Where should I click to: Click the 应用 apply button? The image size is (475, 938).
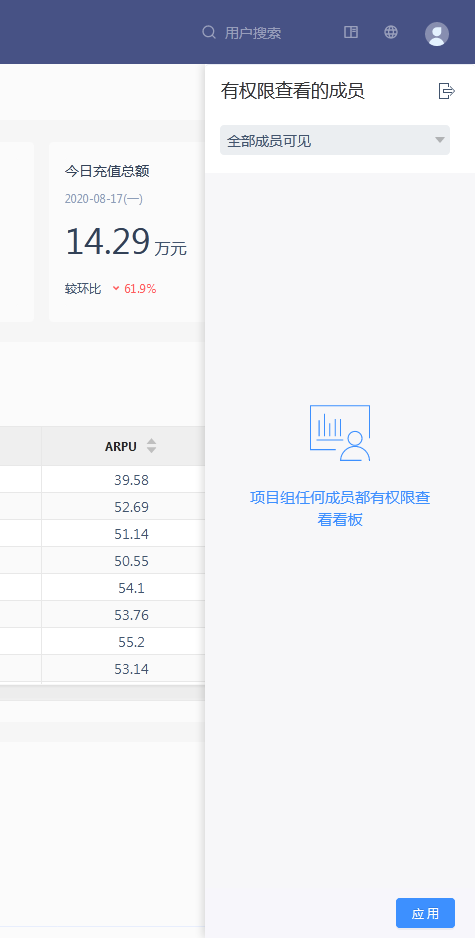click(425, 913)
